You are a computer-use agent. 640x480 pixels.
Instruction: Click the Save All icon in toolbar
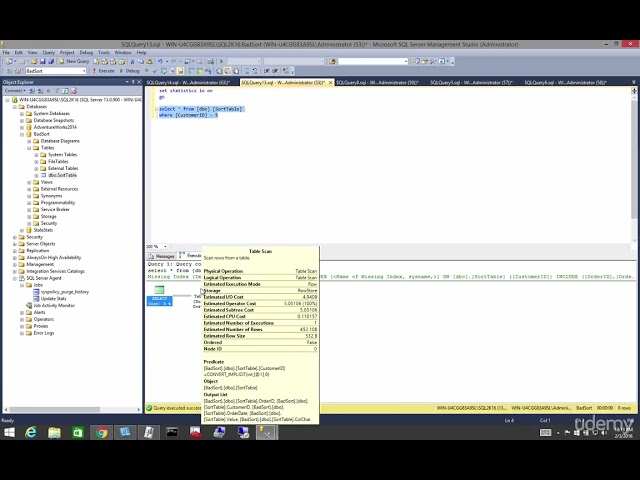[51, 61]
